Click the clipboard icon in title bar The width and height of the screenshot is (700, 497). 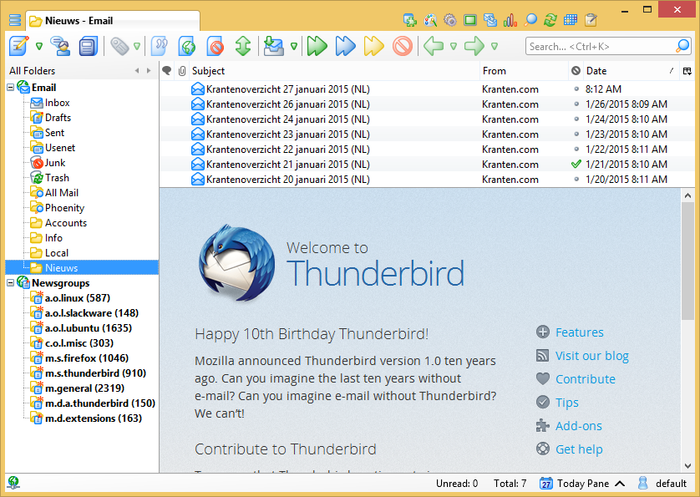click(591, 20)
